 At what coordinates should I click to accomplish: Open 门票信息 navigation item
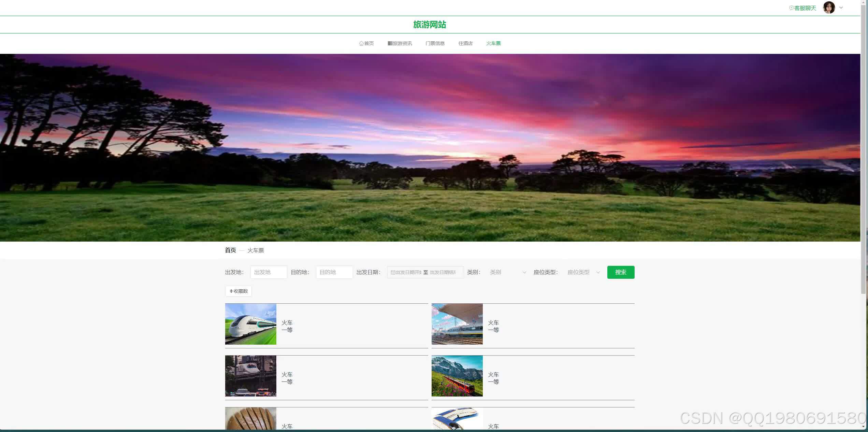pyautogui.click(x=435, y=43)
